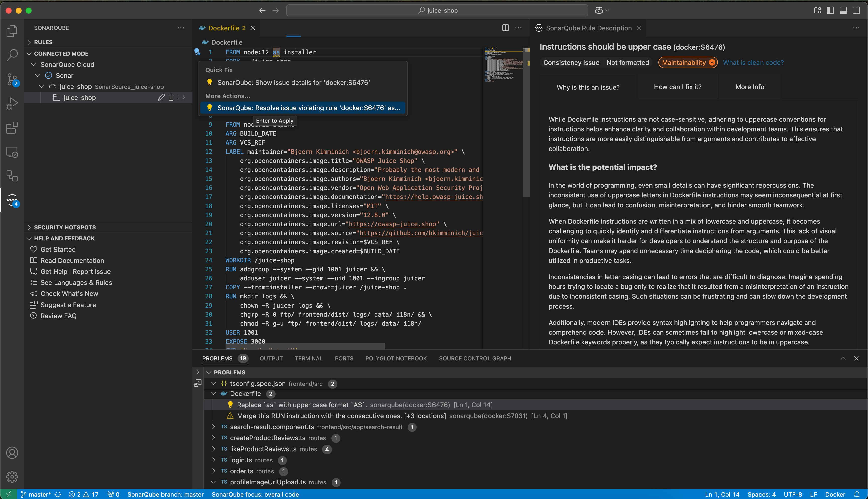Expand the RULES section
868x499 pixels.
tap(43, 42)
